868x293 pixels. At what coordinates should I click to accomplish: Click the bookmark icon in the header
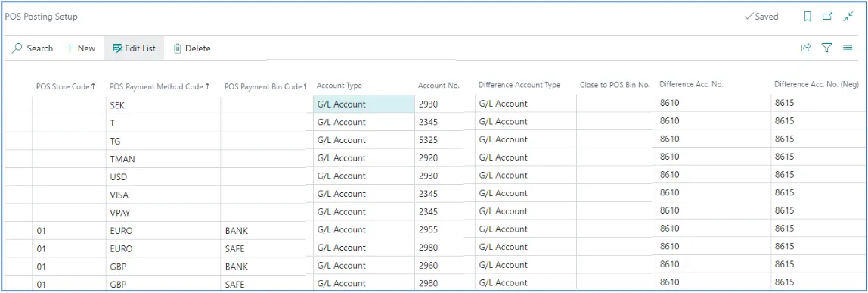pyautogui.click(x=808, y=17)
